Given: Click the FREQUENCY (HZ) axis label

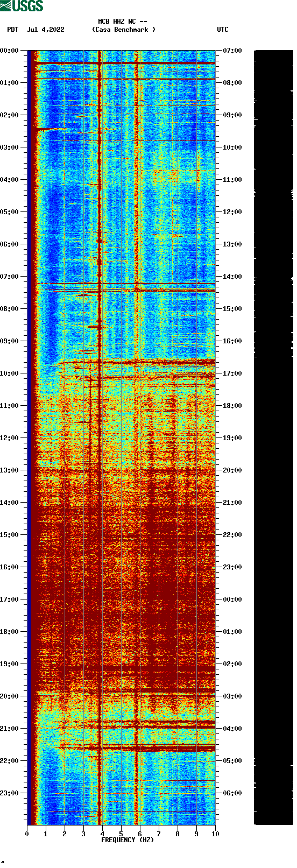Looking at the screenshot, I should [x=128, y=840].
